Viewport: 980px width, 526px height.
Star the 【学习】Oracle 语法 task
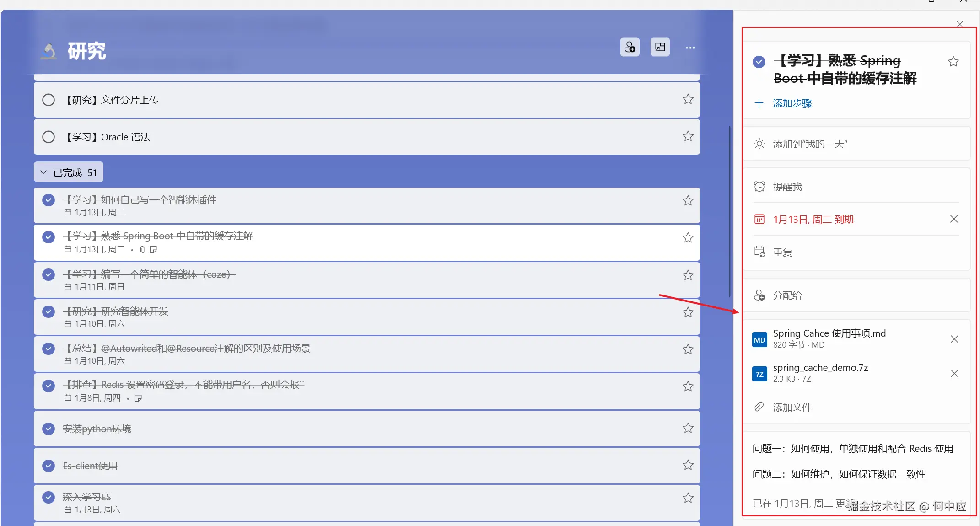688,136
